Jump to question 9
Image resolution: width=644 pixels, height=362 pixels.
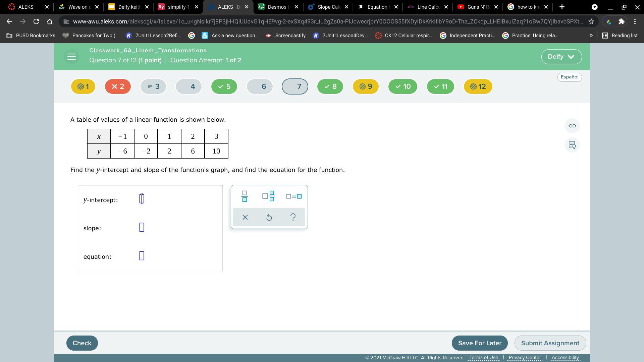[x=366, y=86]
